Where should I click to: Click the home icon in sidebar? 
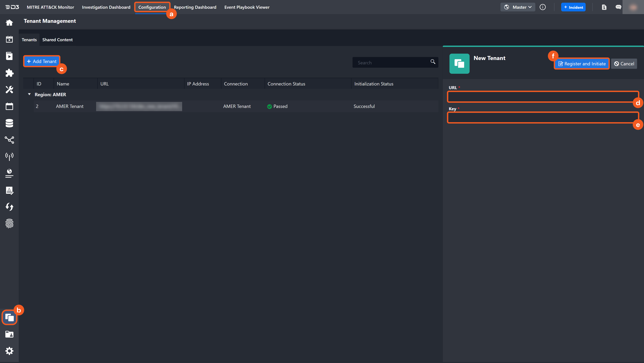tap(9, 23)
